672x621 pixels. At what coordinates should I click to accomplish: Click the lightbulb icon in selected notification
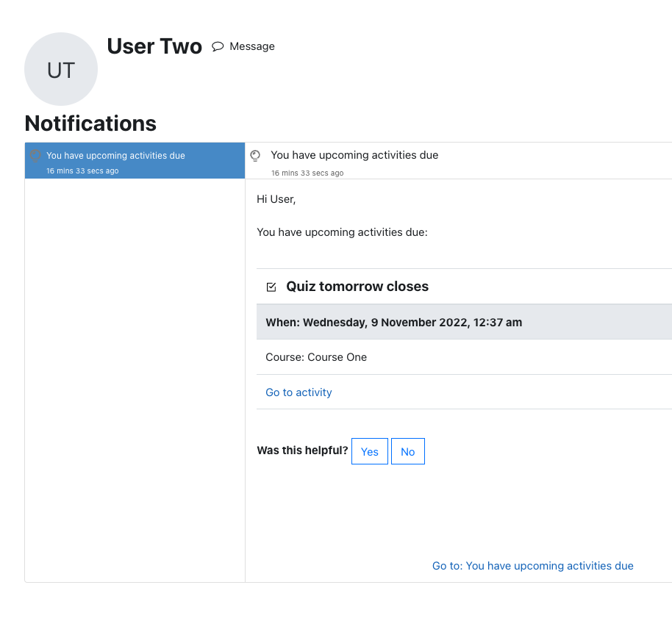35,156
